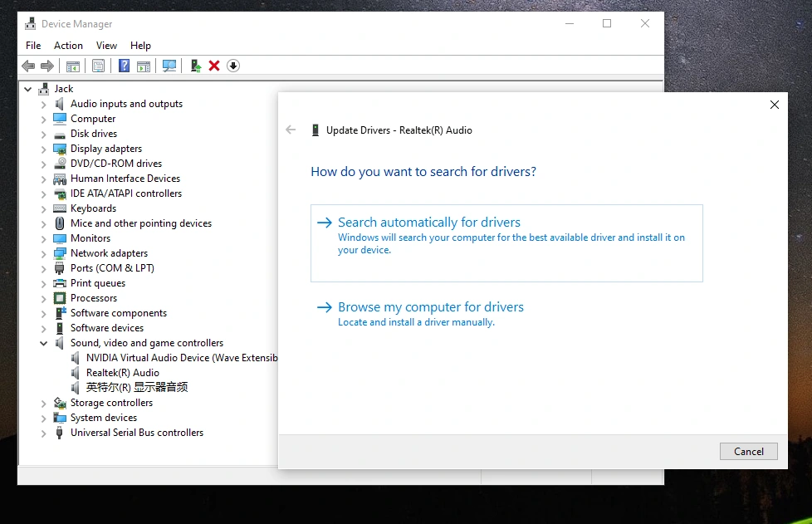This screenshot has height=524, width=812.
Task: Click the Back arrow in Device Manager toolbar
Action: (x=28, y=66)
